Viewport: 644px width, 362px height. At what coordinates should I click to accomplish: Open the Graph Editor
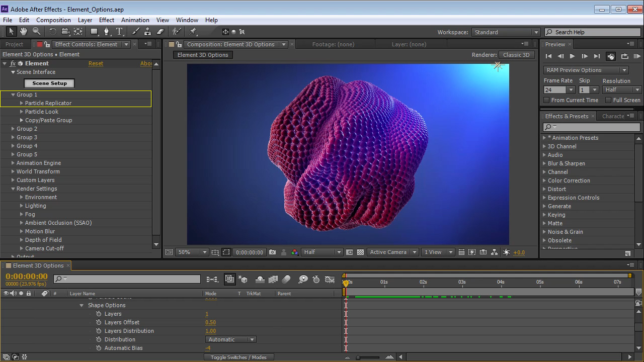tap(330, 279)
